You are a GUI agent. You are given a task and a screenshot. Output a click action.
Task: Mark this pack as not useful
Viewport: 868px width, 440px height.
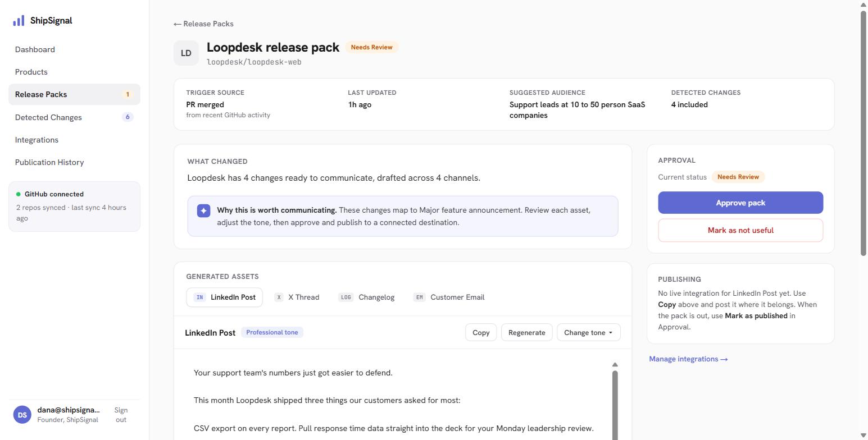click(740, 230)
